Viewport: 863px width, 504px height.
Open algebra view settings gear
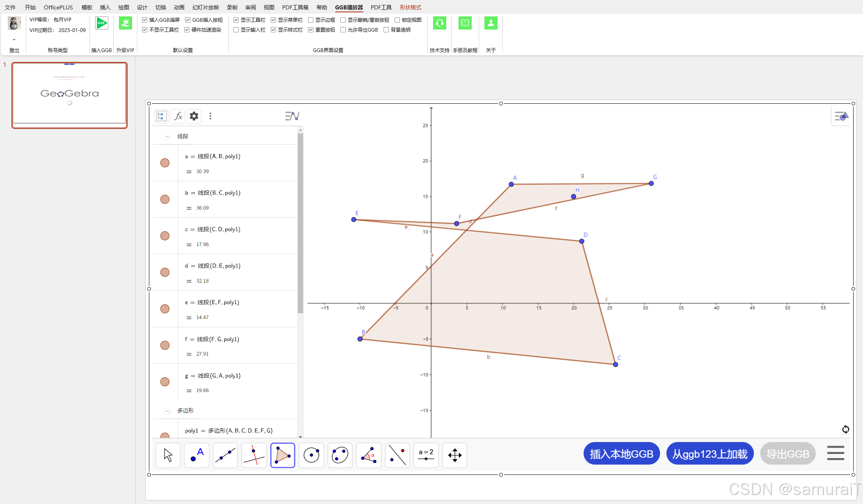194,116
